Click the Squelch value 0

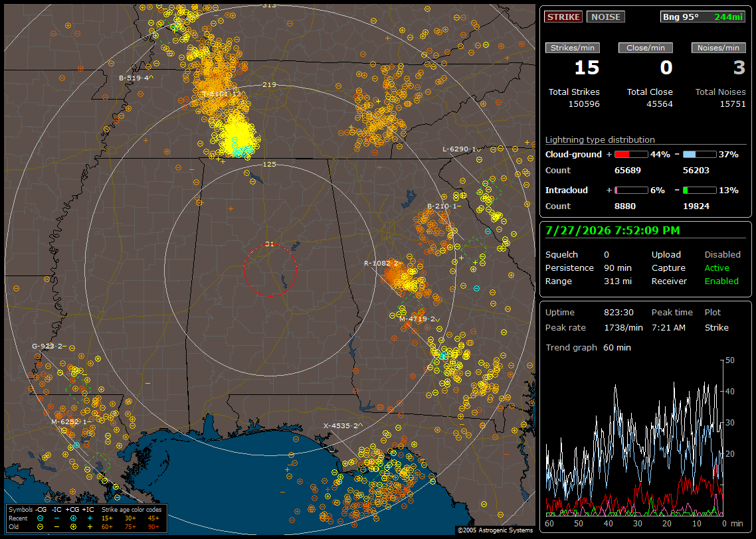point(607,255)
